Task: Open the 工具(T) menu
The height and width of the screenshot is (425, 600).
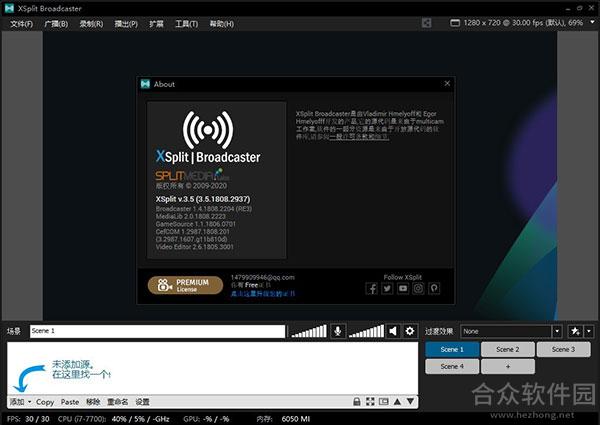Action: (186, 24)
